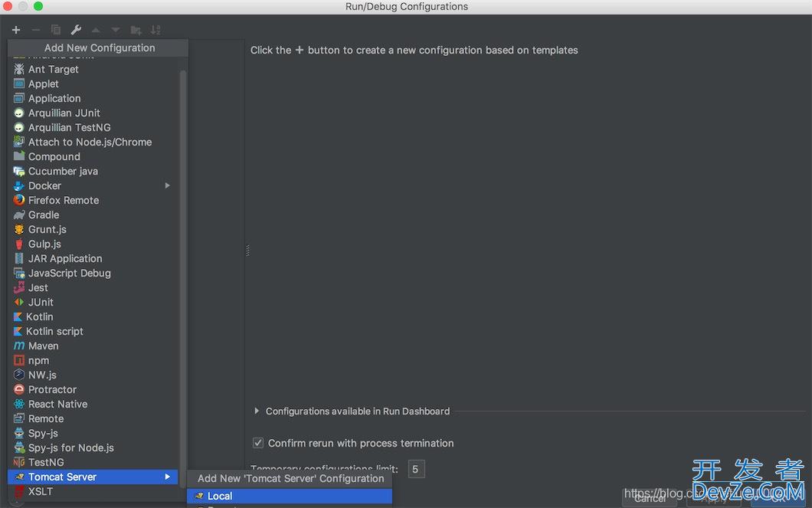Viewport: 812px width, 508px height.
Task: Expand Configurations available in Run Dashboard
Action: [257, 411]
